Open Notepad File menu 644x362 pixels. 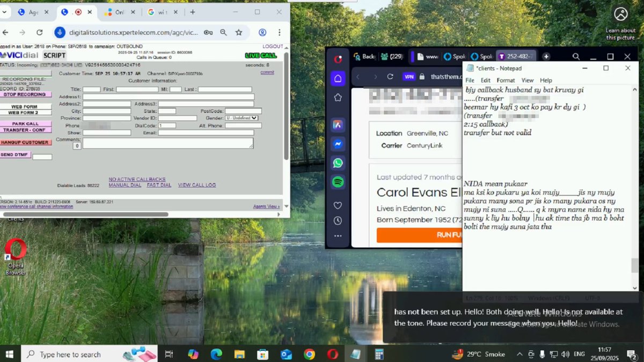[470, 80]
